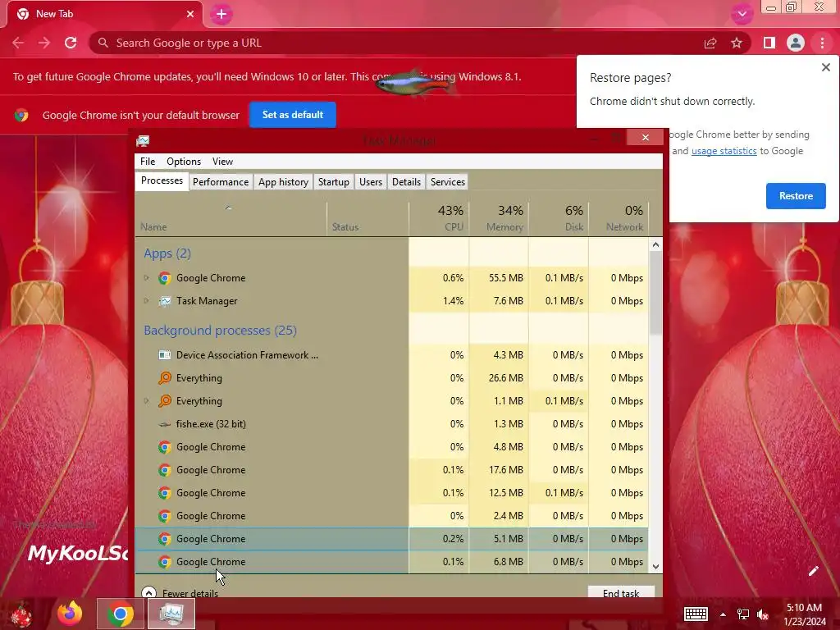
Task: Click the process list scrollbar up arrow
Action: [x=655, y=244]
